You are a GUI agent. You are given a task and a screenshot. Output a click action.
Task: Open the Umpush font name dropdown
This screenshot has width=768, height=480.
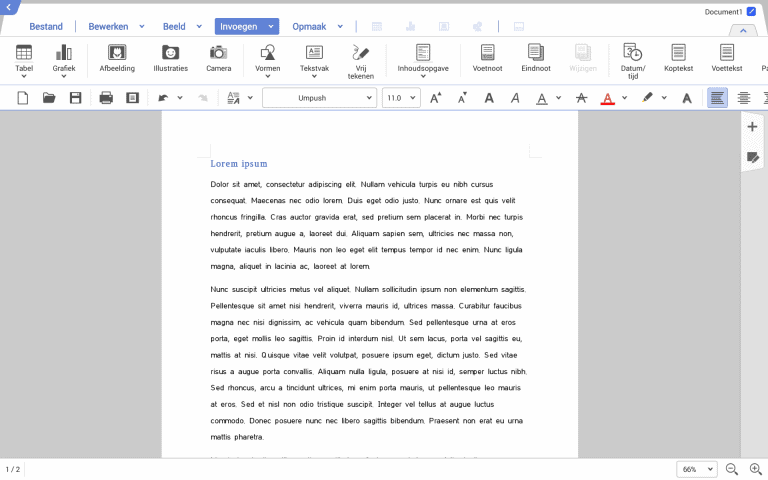(x=319, y=98)
